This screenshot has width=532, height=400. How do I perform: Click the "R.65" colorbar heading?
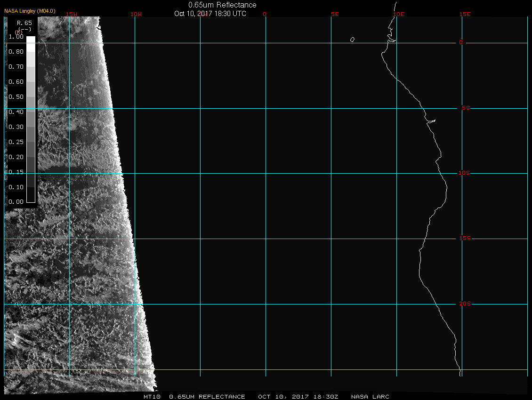pos(24,23)
